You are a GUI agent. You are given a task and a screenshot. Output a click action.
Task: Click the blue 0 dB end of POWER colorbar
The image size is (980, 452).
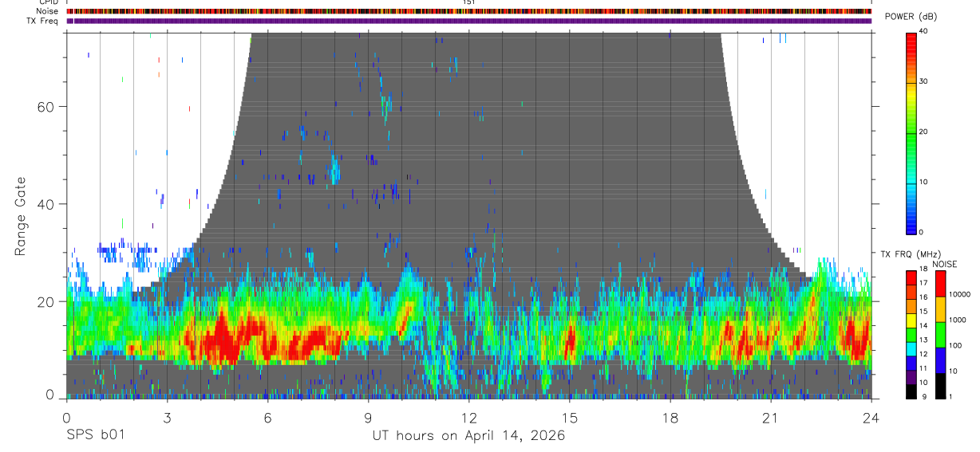pos(911,228)
